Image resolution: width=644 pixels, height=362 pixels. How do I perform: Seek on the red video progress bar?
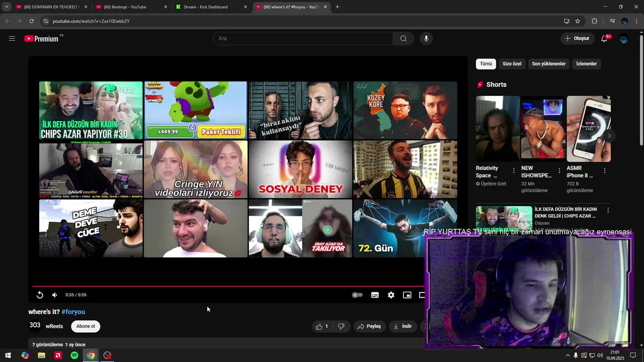click(228, 286)
